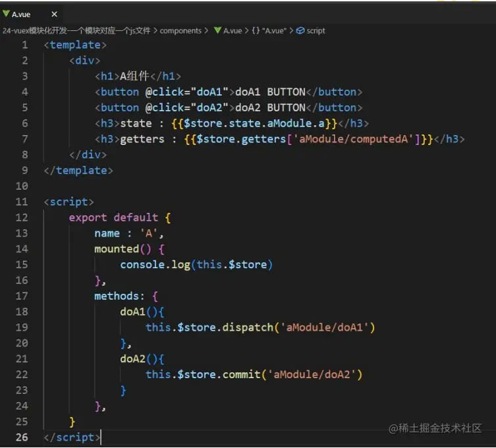The height and width of the screenshot is (448, 496).
Task: Open the components breadcrumb
Action: 180,31
